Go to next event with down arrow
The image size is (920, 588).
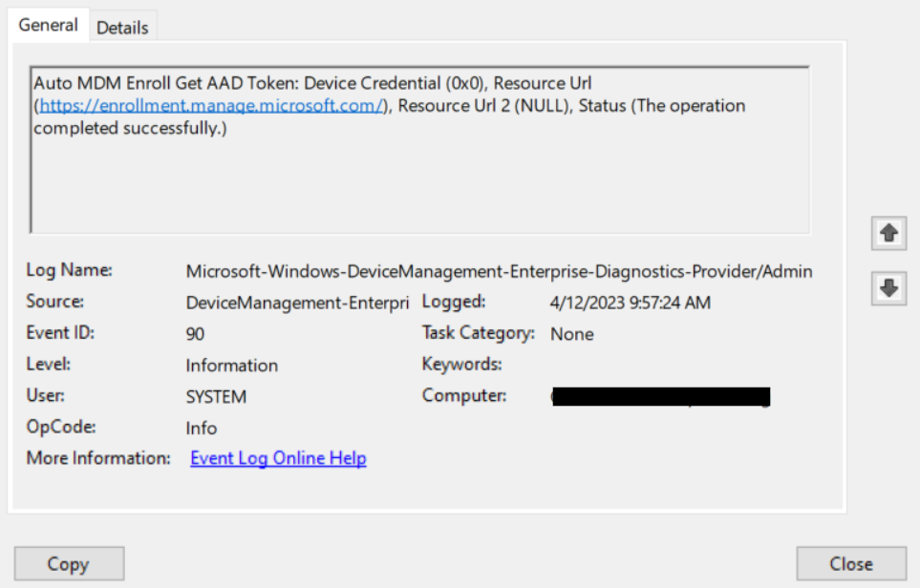888,289
